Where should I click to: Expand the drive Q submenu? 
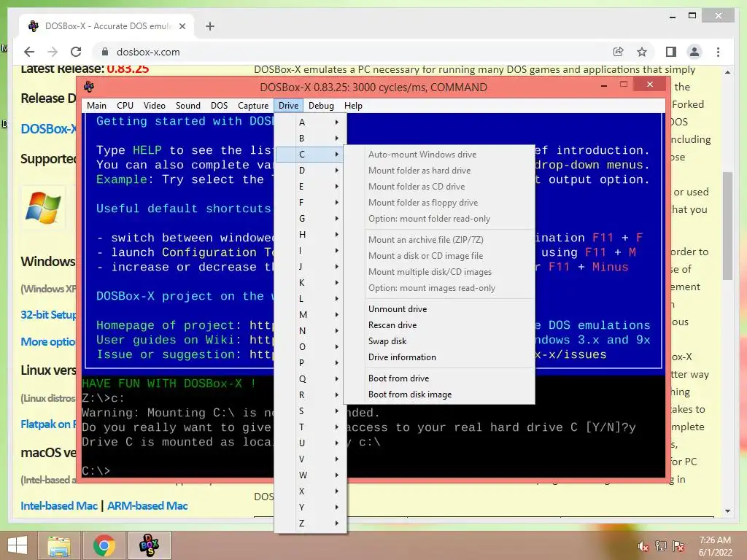[x=311, y=379]
